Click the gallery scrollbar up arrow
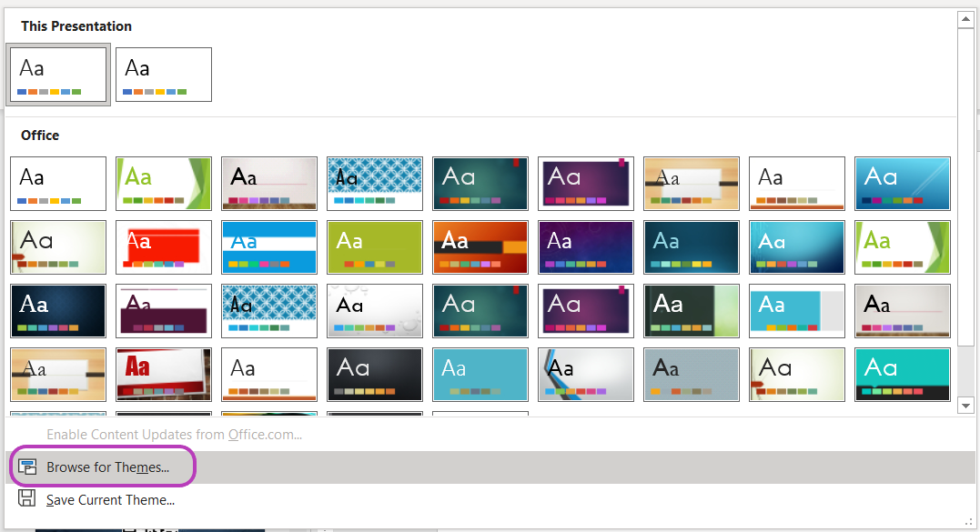Screen dimensions: 980x532 (965, 19)
